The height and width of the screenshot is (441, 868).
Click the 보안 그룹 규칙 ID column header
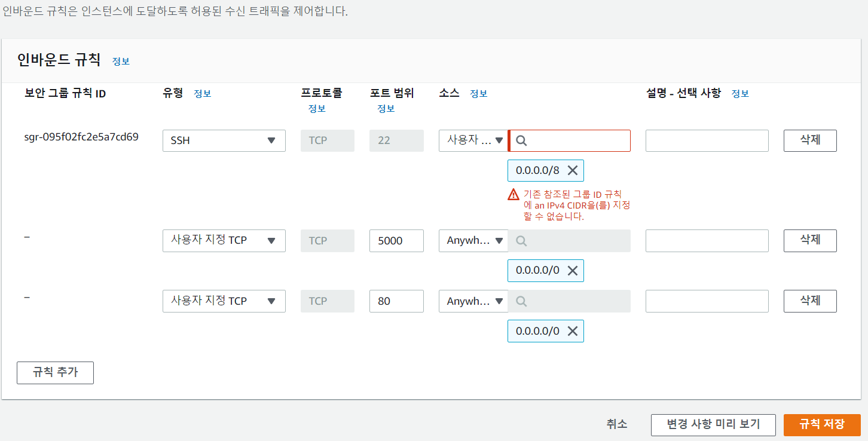pos(65,93)
